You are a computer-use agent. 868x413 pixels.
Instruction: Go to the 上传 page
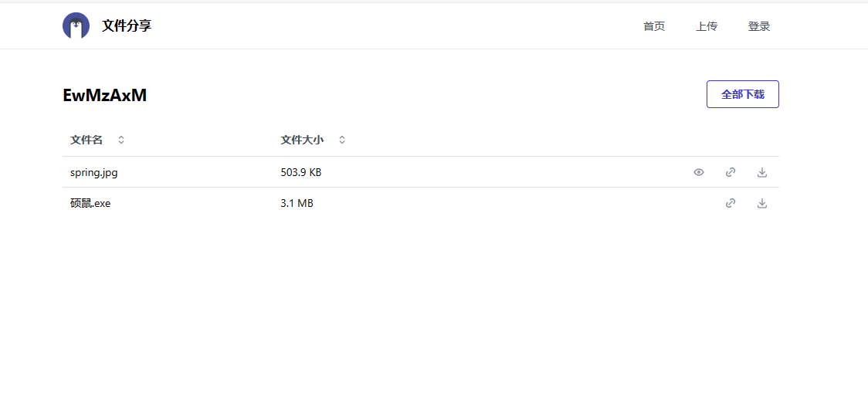tap(707, 26)
